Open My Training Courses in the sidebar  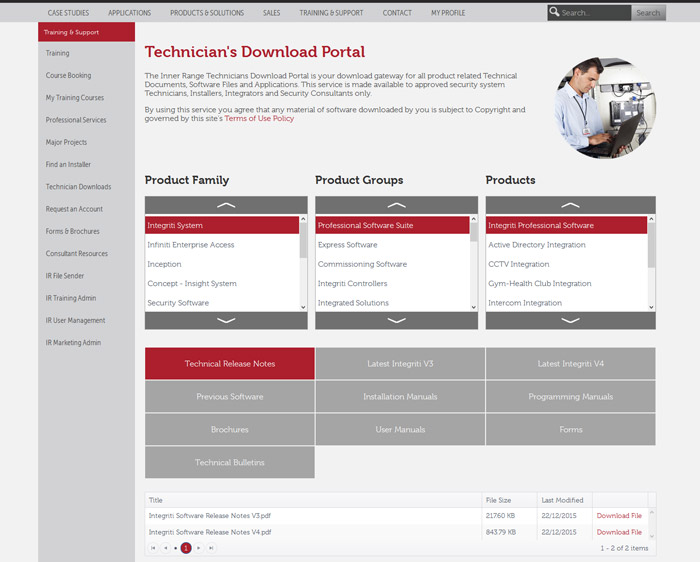(75, 98)
